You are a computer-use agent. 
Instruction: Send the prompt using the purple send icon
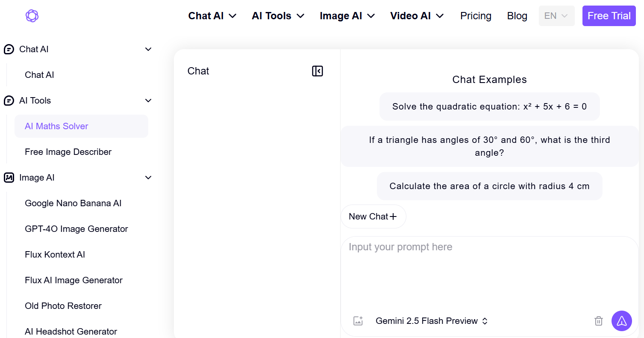[622, 320]
